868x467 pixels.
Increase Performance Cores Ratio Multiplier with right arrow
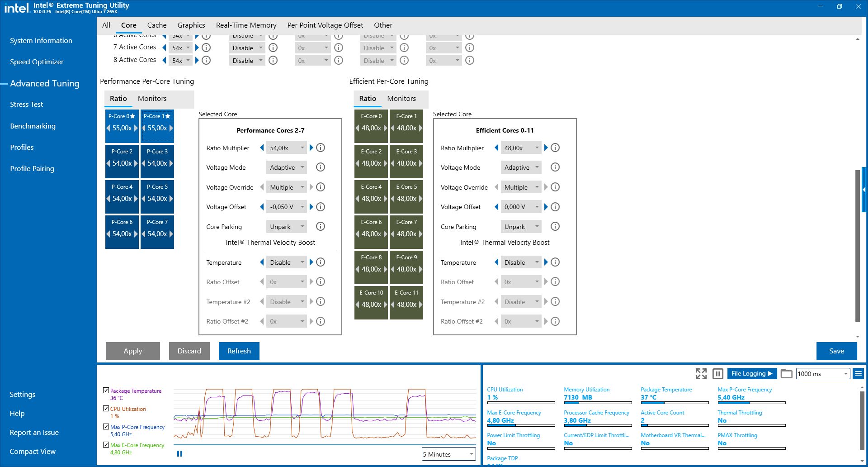[311, 148]
